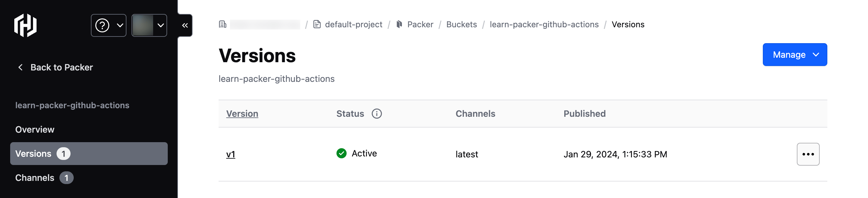Open the learn-packer-github-actions breadcrumb link
Screen dimensions: 868x198
[544, 24]
